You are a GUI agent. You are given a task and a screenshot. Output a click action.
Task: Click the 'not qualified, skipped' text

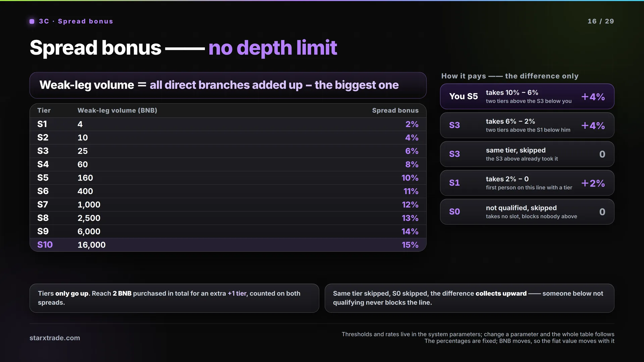521,208
